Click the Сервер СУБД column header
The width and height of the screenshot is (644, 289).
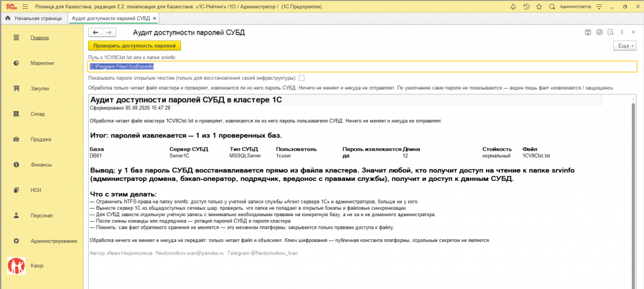click(x=189, y=149)
